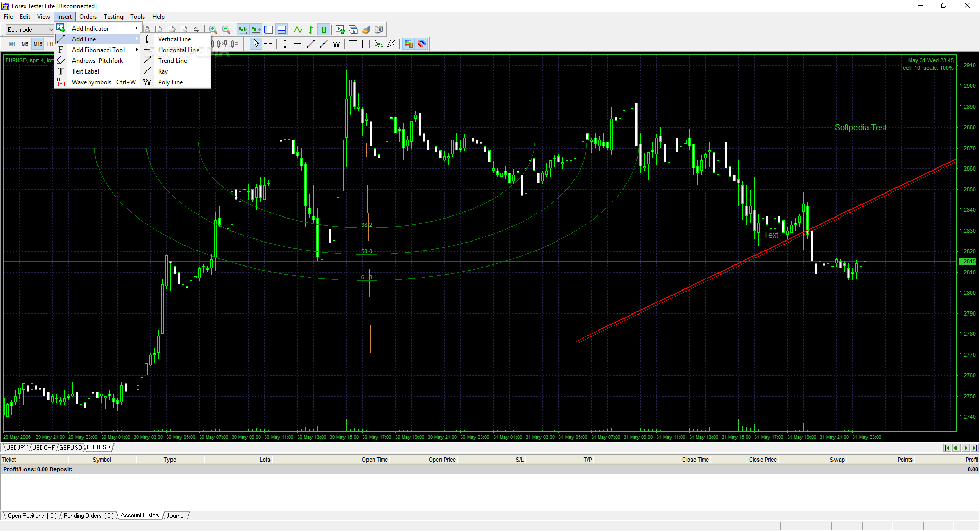Click the add indicator toolbar icon
The image size is (980, 531).
click(340, 30)
